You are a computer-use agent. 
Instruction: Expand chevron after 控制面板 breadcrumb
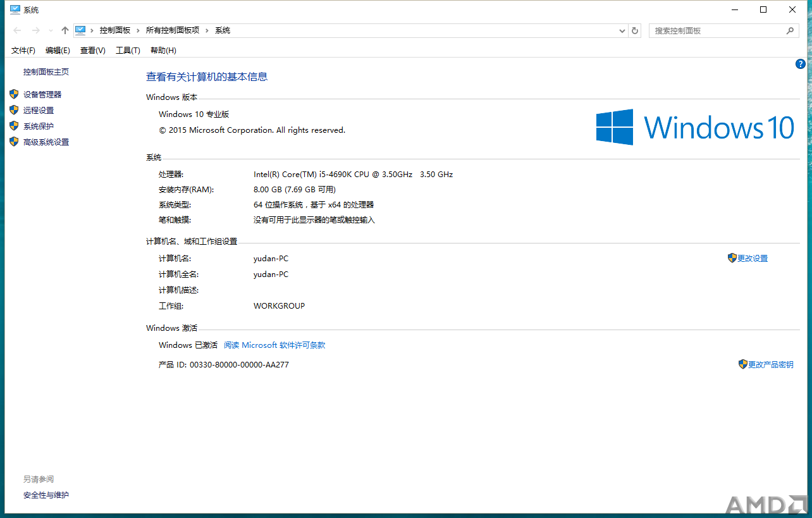[138, 30]
